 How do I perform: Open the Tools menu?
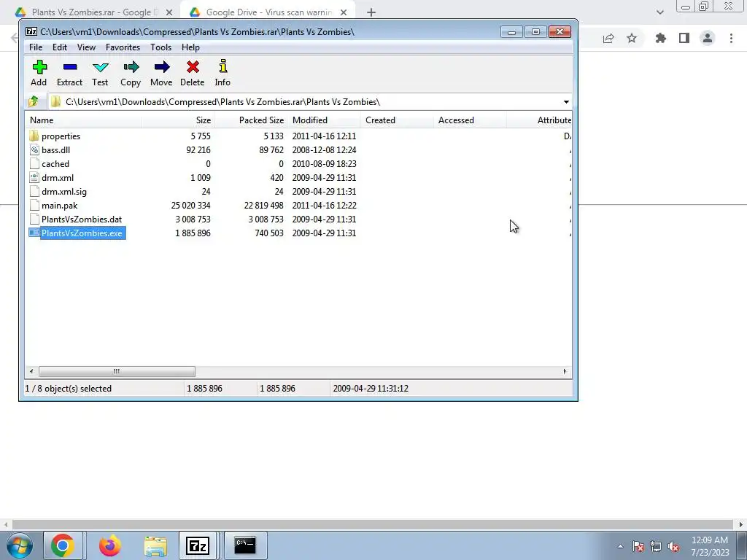tap(161, 47)
